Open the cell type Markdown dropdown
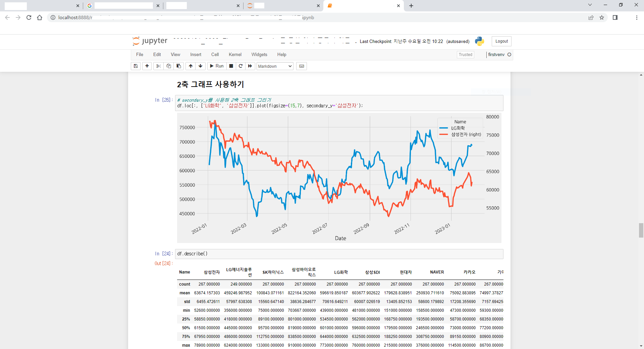The width and height of the screenshot is (644, 349). coord(275,66)
